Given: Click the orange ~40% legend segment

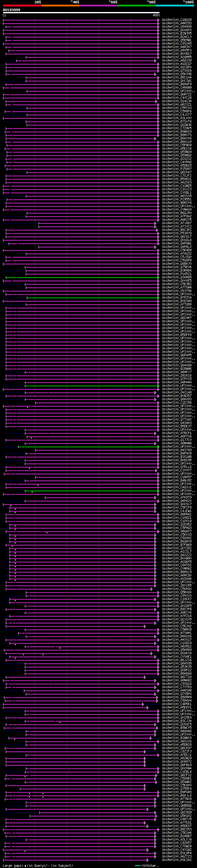Looking at the screenshot, I should click(60, 6).
